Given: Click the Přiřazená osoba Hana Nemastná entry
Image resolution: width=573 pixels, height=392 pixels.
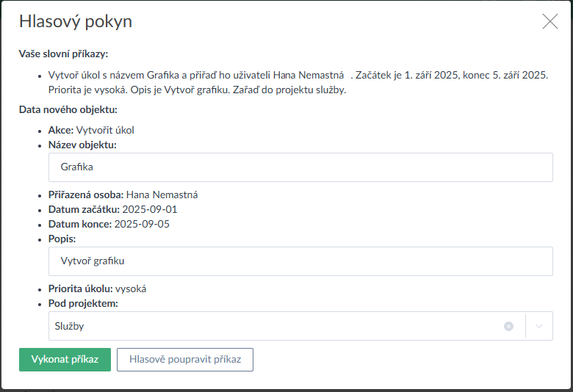Looking at the screenshot, I should (123, 195).
